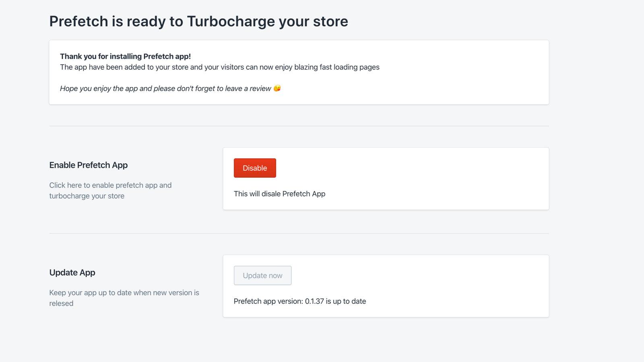644x362 pixels.
Task: Click the Enable Prefetch App heading
Action: coord(88,165)
